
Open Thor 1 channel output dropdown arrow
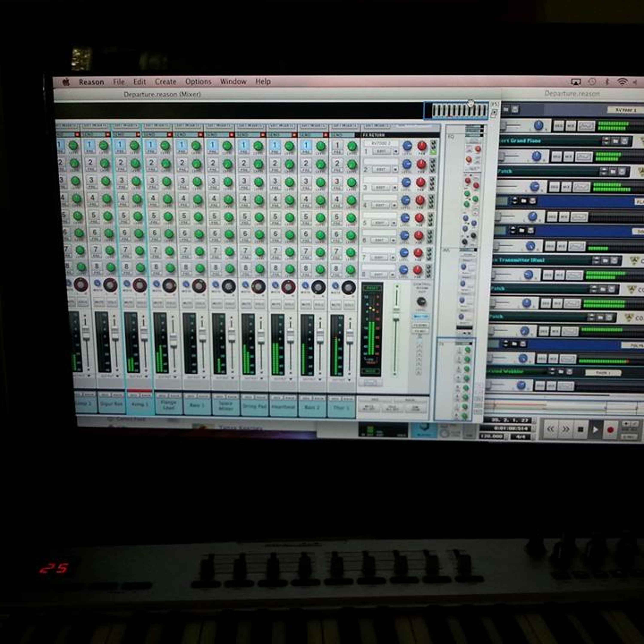pos(349,380)
